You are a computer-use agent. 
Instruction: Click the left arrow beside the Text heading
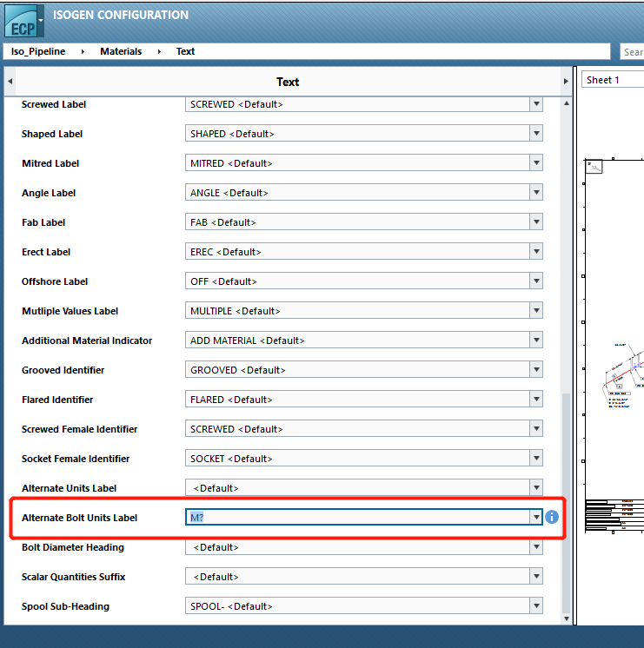(x=10, y=82)
